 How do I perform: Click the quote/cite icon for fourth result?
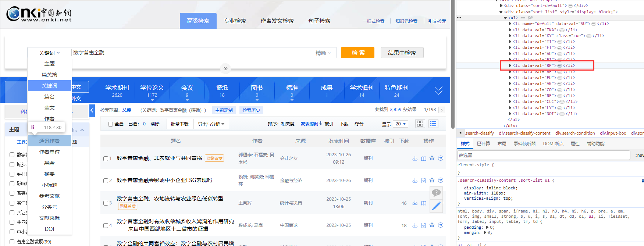pos(441,225)
